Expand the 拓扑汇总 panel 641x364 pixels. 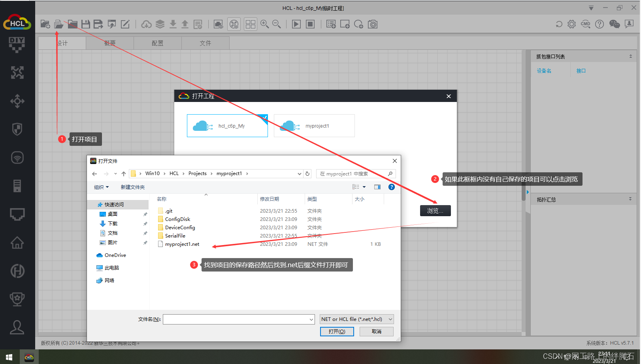coord(630,199)
